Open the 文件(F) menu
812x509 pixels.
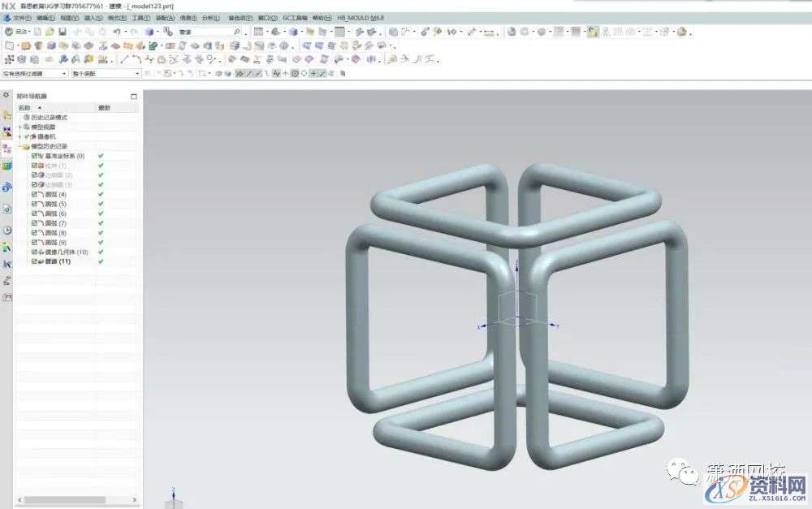tap(22, 17)
